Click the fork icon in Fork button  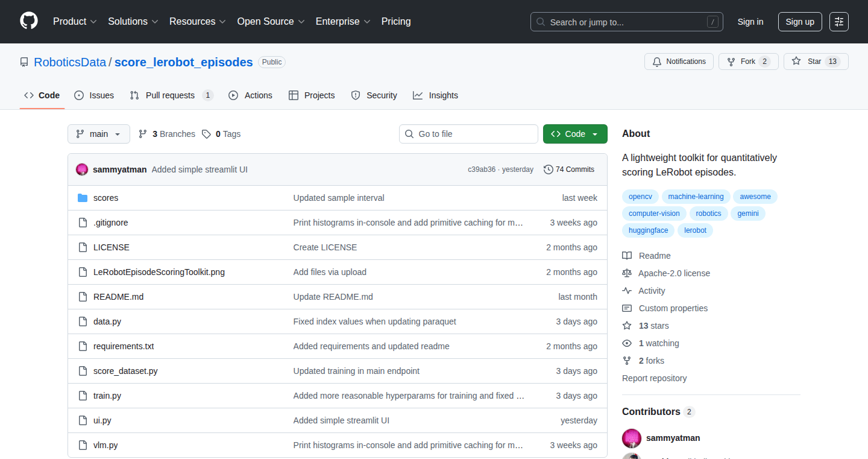pos(731,62)
